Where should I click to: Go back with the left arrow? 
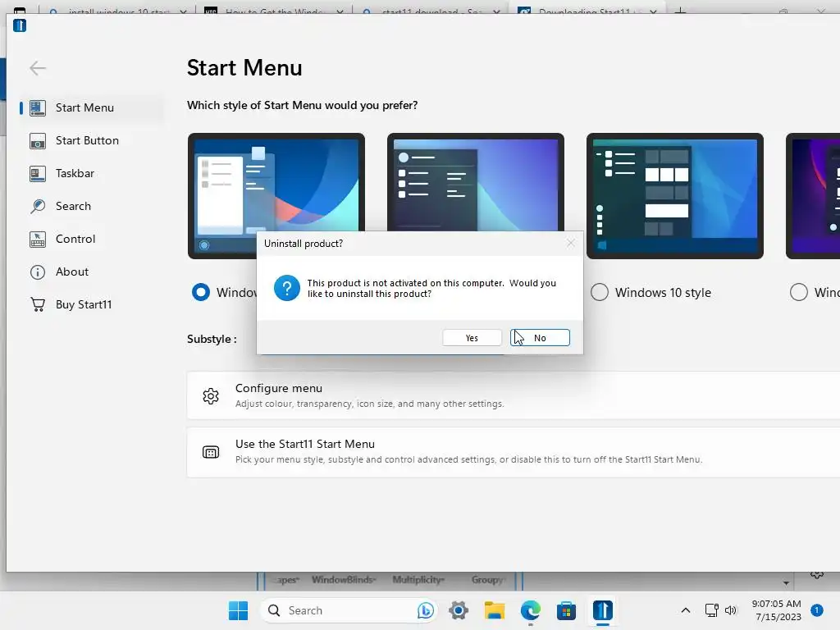[x=38, y=68]
